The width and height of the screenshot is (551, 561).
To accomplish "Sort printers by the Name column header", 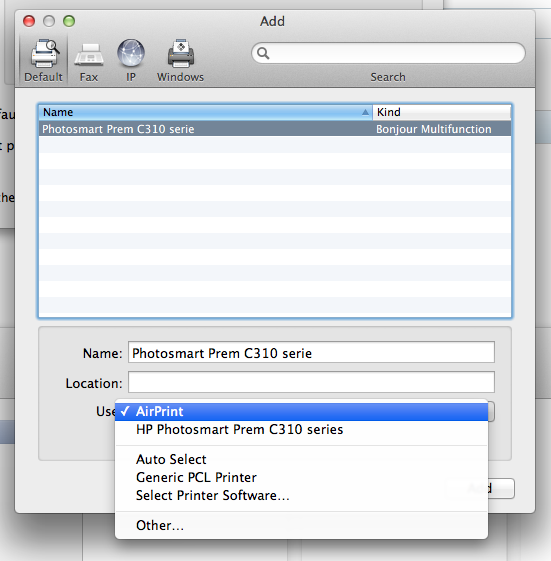I will pos(206,112).
